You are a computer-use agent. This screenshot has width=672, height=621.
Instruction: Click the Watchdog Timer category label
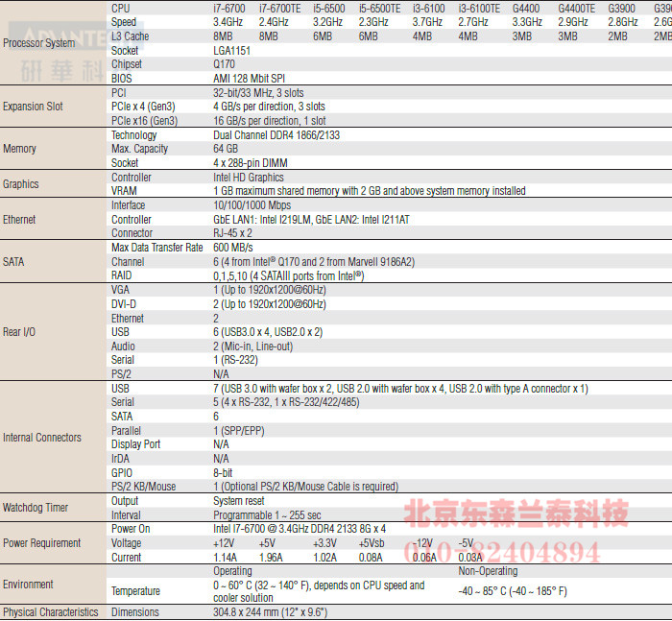pos(36,508)
